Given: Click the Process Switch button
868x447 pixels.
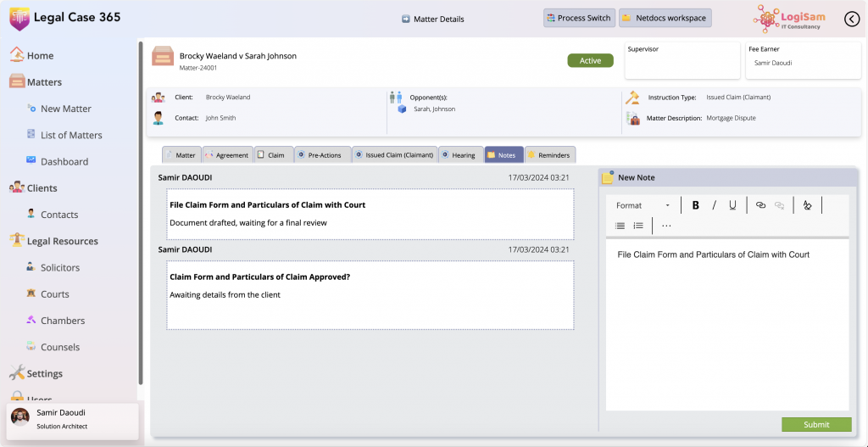Looking at the screenshot, I should [579, 18].
